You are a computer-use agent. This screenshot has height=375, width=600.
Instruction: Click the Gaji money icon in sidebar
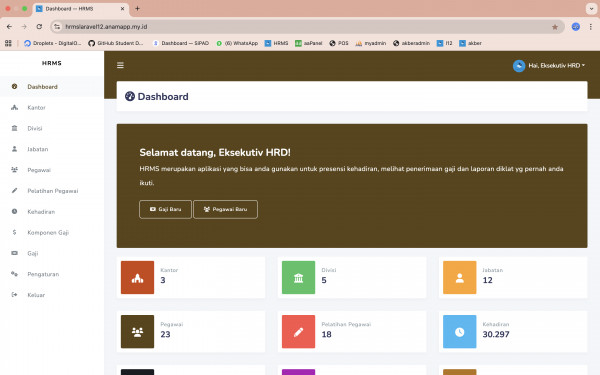pos(15,253)
